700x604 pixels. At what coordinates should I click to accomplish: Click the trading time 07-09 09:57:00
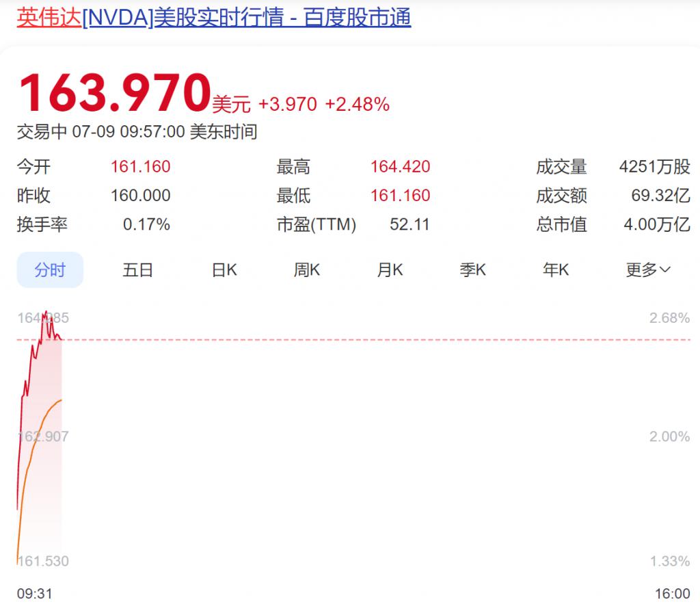click(x=128, y=132)
